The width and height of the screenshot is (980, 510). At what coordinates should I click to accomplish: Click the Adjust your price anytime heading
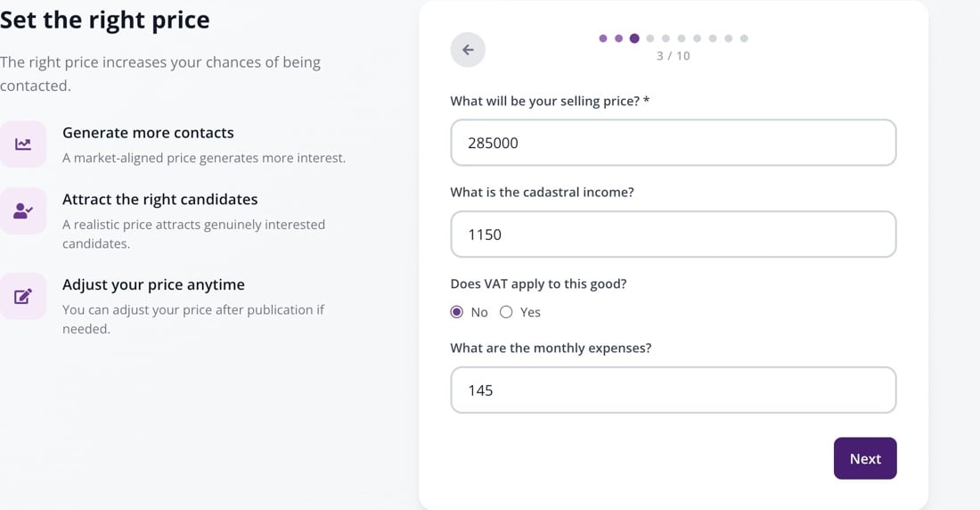click(x=154, y=284)
